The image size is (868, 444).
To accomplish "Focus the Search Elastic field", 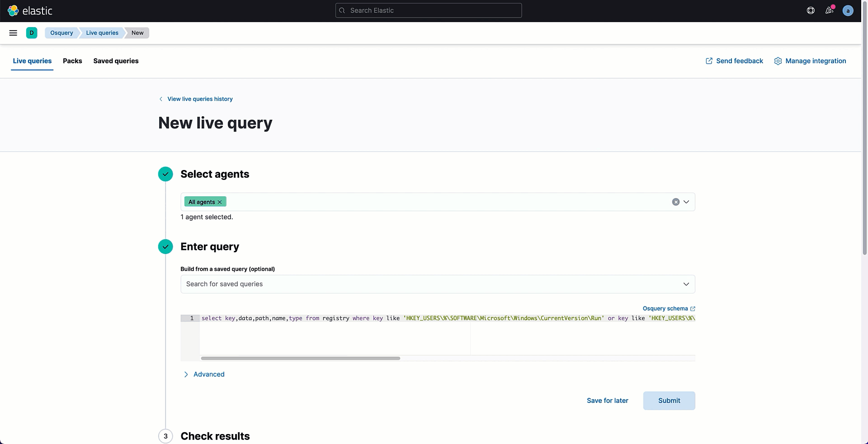I will click(429, 10).
